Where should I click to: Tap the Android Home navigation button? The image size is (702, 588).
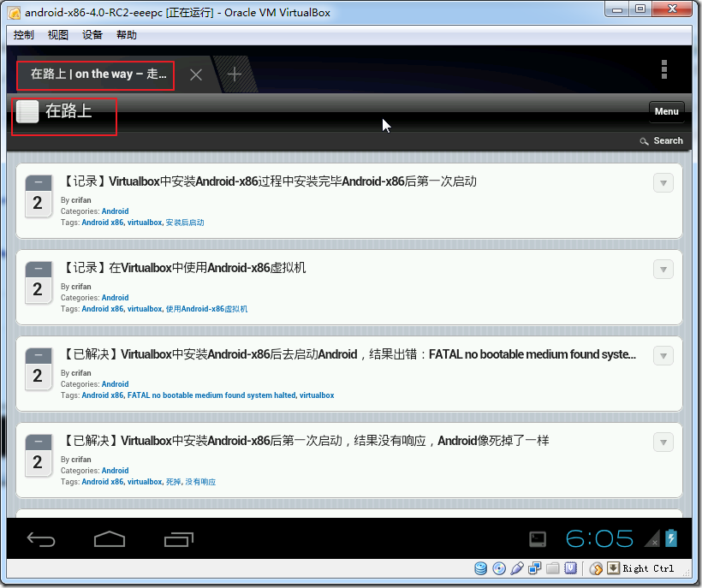pyautogui.click(x=110, y=538)
